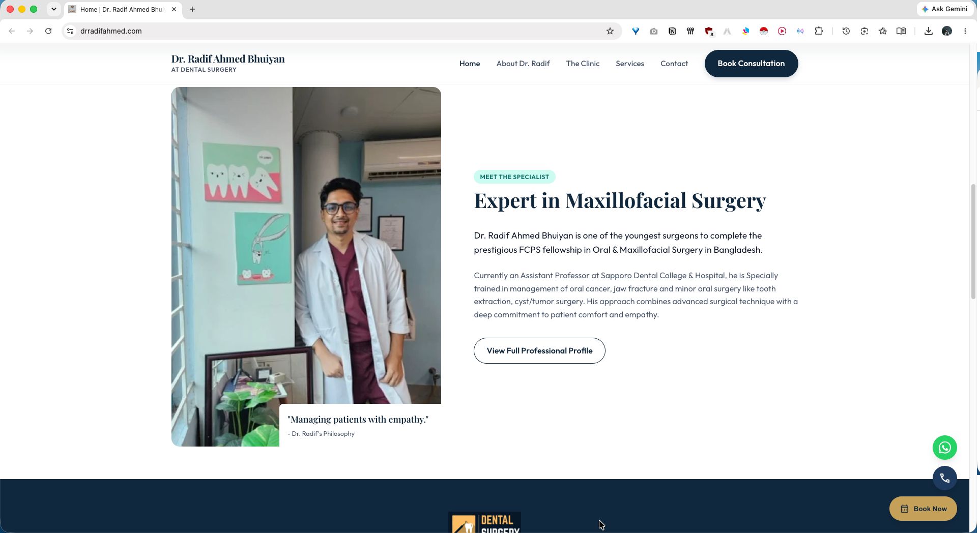The width and height of the screenshot is (980, 533).
Task: Open the Chrome downloads icon
Action: click(928, 31)
